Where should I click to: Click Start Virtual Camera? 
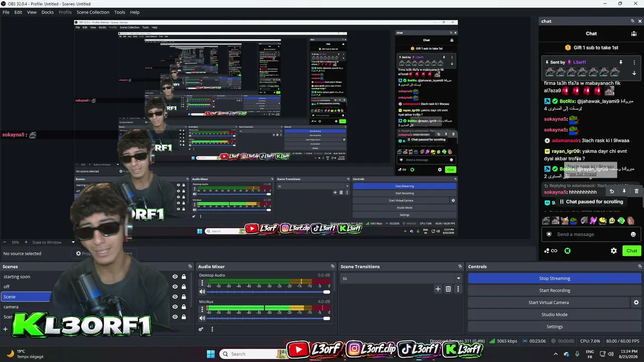click(x=548, y=302)
